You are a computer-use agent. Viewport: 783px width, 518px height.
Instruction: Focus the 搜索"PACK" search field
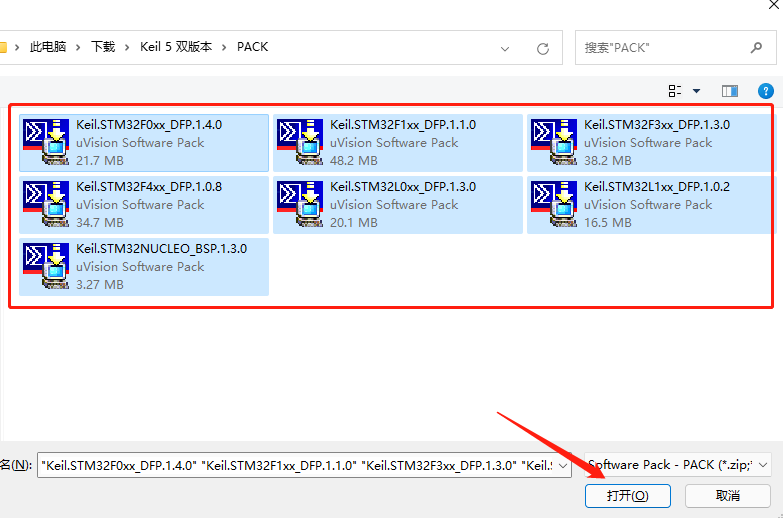(x=676, y=47)
